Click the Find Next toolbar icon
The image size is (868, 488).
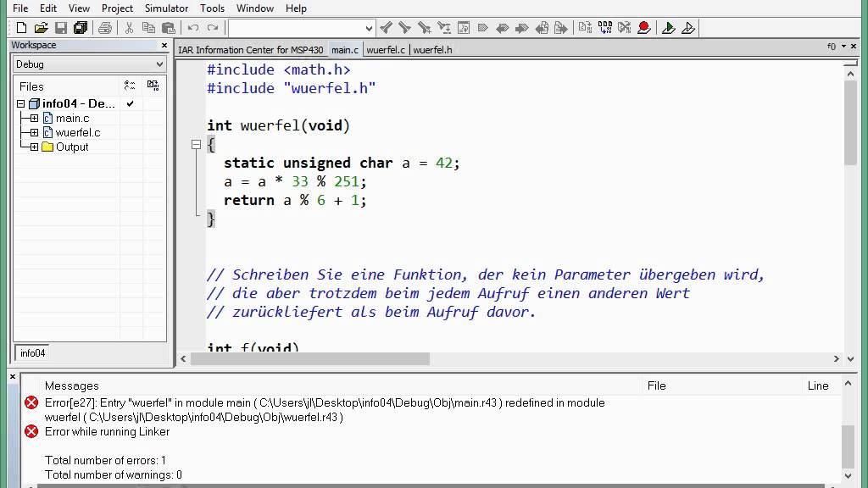click(x=405, y=28)
